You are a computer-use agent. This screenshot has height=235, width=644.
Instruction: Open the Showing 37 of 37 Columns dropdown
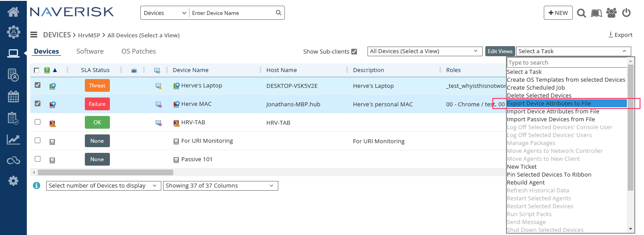220,186
